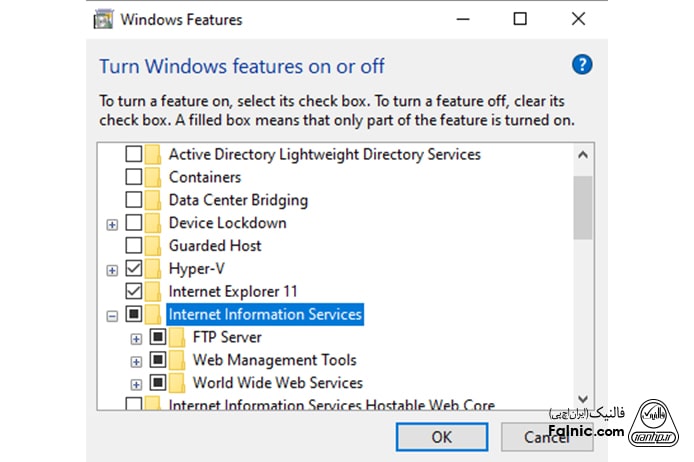Click the Data Center Bridging folder icon
Viewport: 694px width, 462px height.
pos(153,200)
